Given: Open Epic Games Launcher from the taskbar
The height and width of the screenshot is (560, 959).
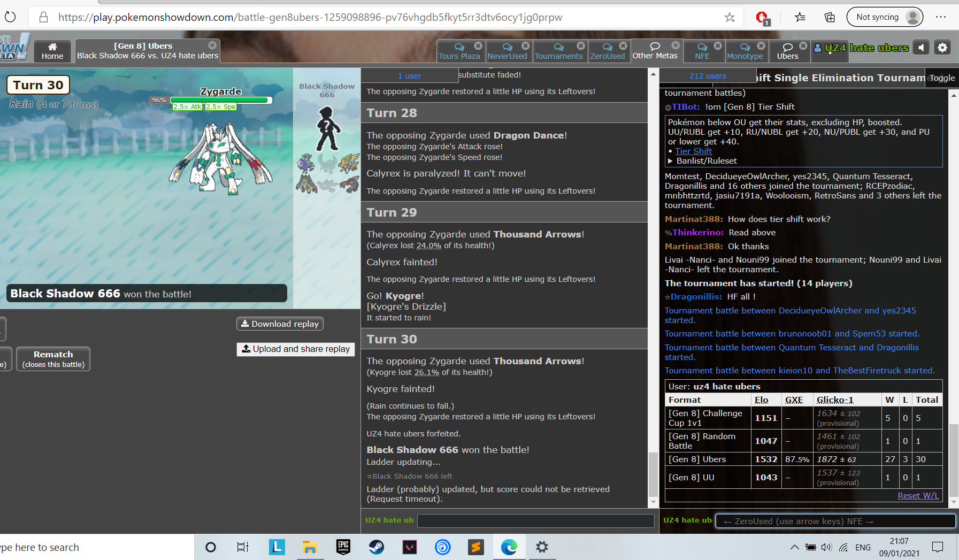Looking at the screenshot, I should pyautogui.click(x=343, y=547).
